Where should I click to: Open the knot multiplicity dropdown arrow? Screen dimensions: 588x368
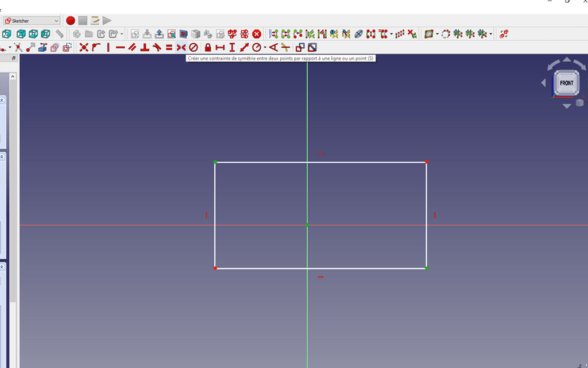[490, 34]
